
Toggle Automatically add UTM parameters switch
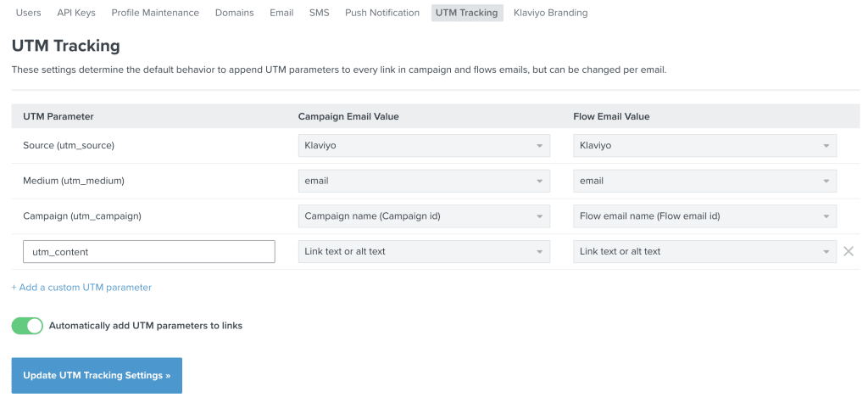pos(27,326)
